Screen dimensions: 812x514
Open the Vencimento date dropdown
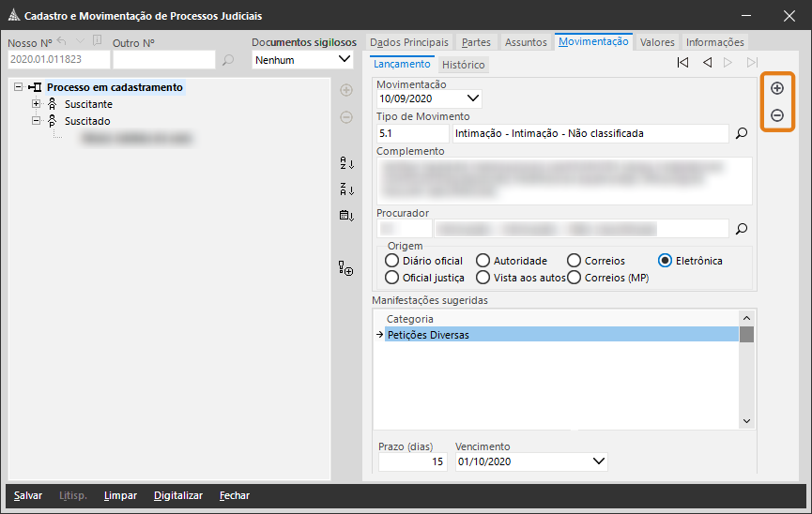(x=600, y=461)
